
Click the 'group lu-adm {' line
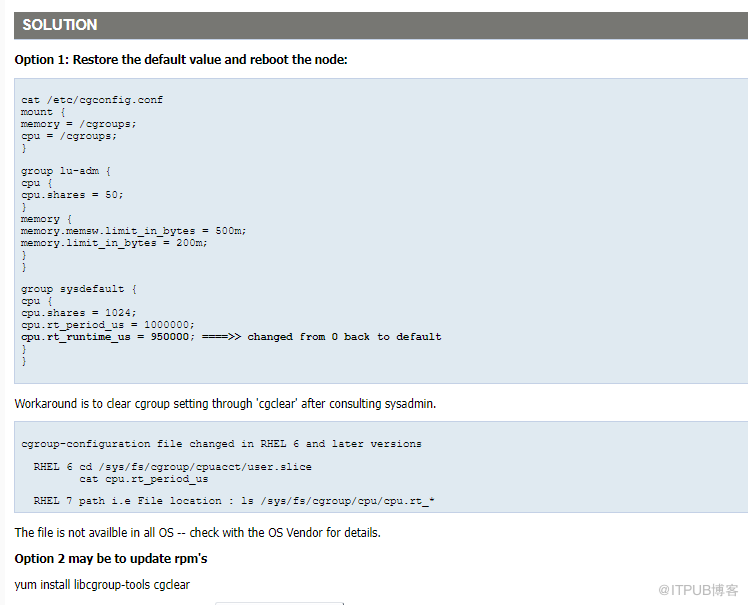[x=65, y=171]
